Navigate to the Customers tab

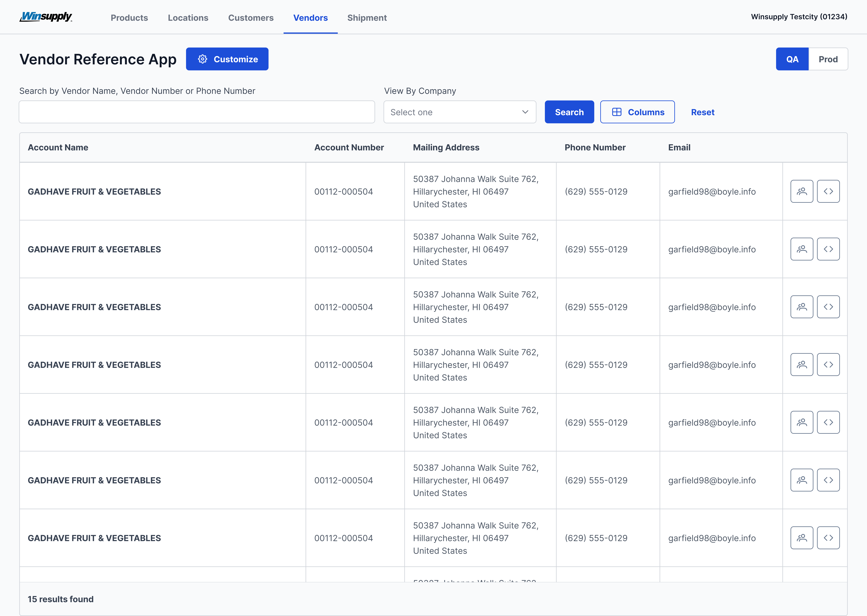tap(250, 18)
